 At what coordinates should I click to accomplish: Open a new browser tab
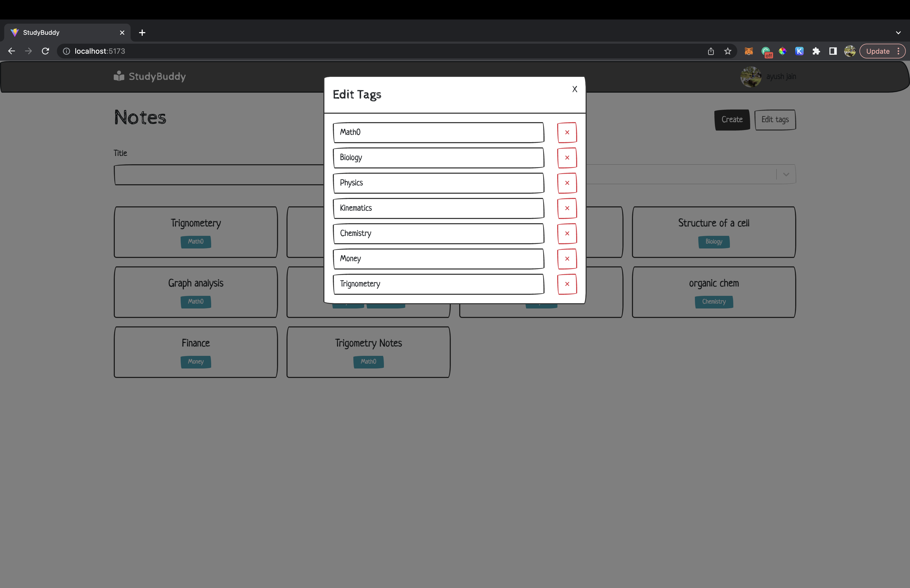pyautogui.click(x=142, y=33)
